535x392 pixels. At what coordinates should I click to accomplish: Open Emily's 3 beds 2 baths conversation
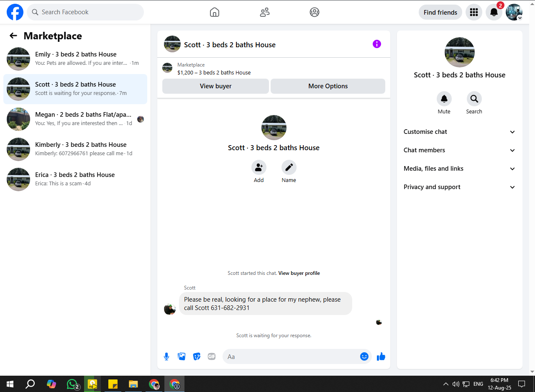(x=75, y=59)
